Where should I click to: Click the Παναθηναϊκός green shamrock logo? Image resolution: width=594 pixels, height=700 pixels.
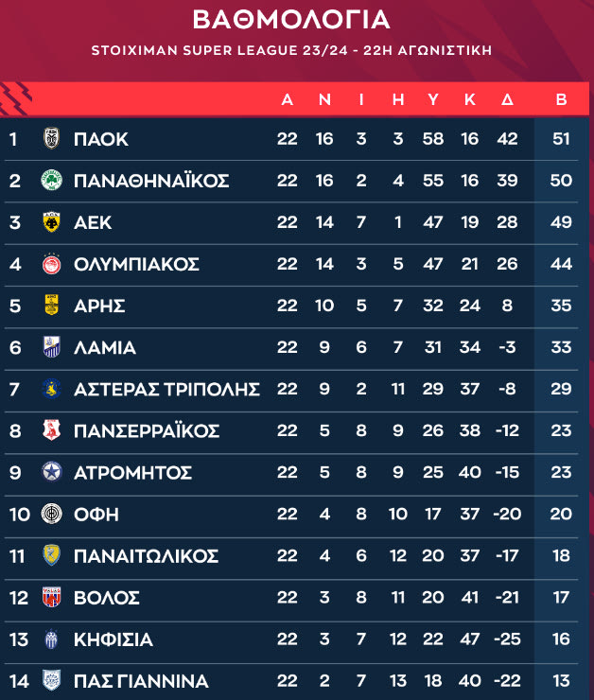click(52, 181)
